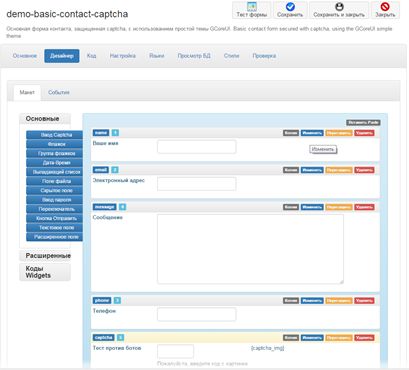
Task: Click red Удалить in the message row
Action: click(x=364, y=207)
